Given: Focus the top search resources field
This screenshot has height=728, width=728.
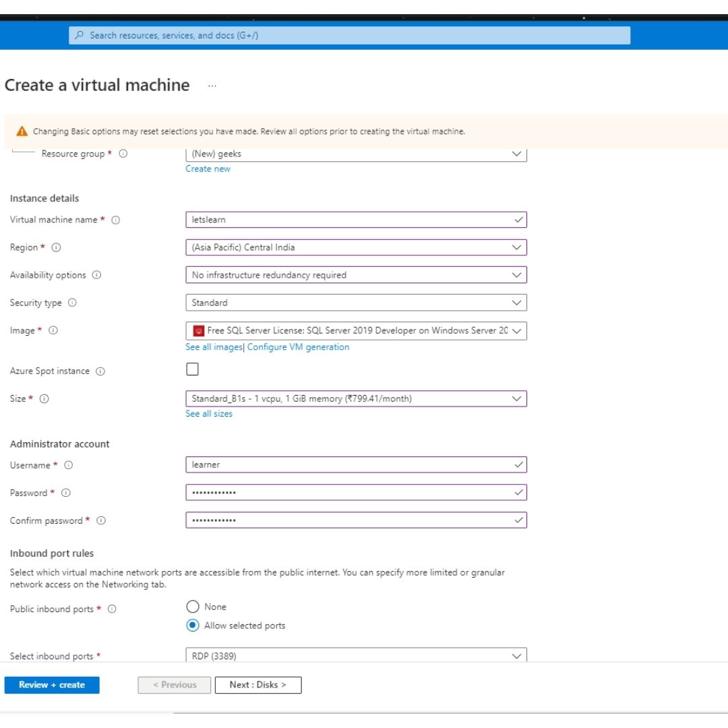Looking at the screenshot, I should 349,35.
